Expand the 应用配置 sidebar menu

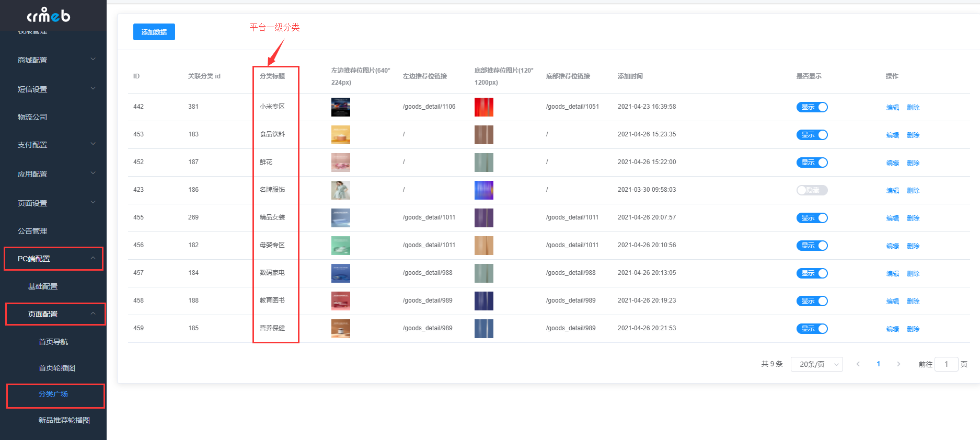[53, 174]
